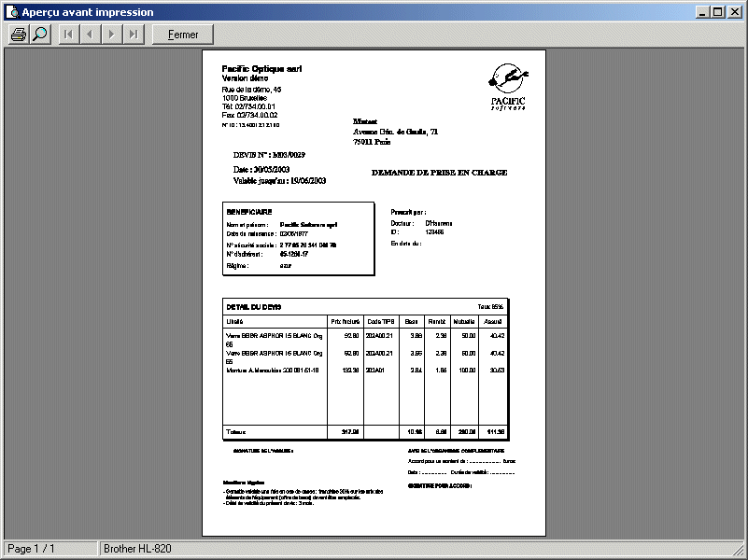Screen dimensions: 748x560
Task: Maximize the print preview window
Action: tap(717, 12)
